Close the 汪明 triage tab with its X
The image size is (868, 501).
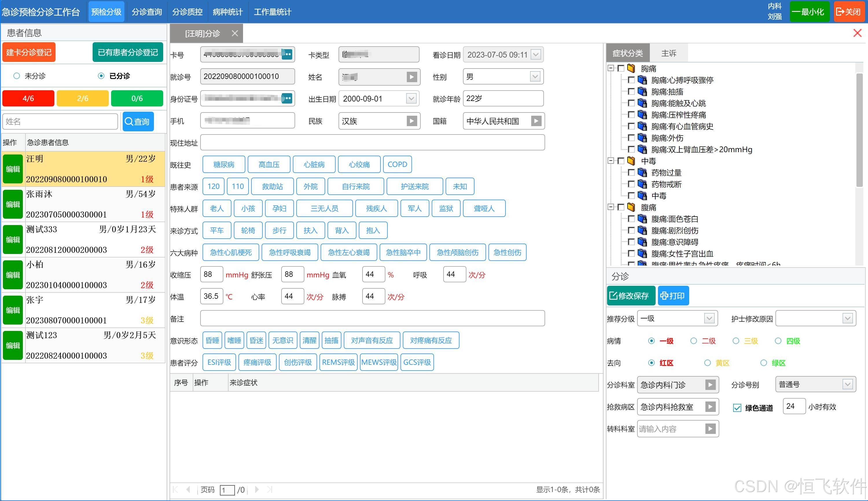[235, 33]
